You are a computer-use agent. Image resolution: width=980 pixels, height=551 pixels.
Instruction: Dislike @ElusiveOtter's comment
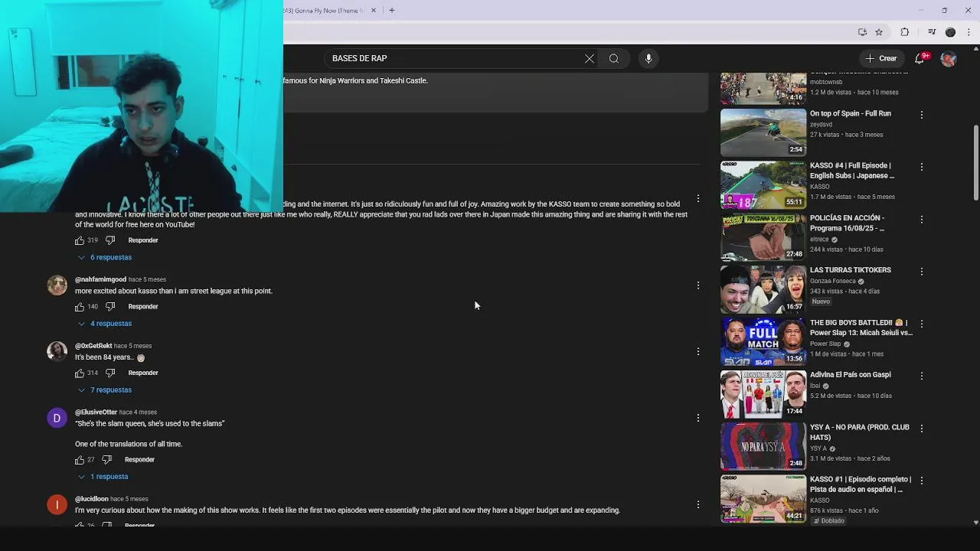tap(106, 460)
